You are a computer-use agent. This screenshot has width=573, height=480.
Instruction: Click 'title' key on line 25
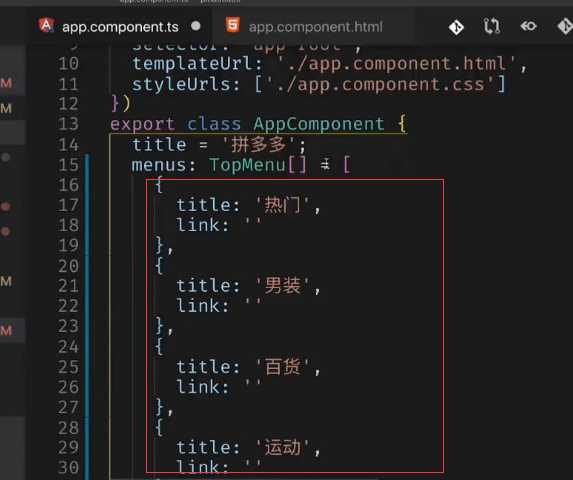coord(203,367)
